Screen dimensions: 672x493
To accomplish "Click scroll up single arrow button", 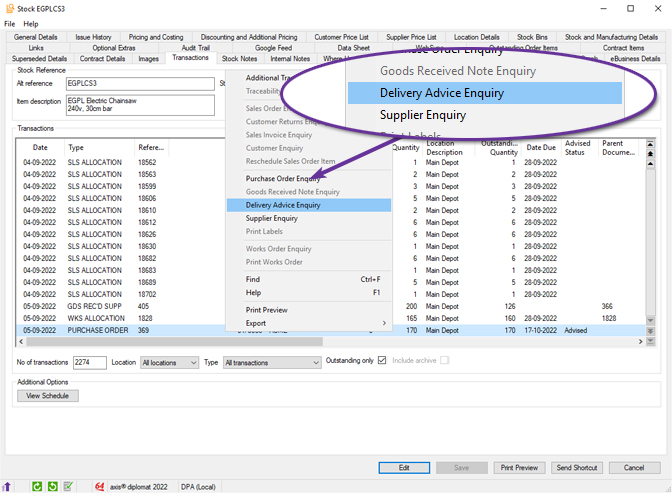I will [650, 164].
